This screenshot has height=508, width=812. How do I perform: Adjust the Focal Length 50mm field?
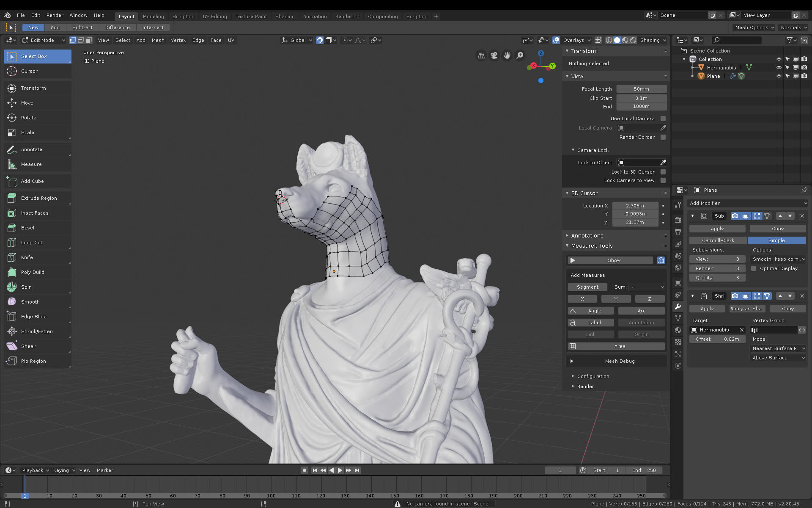(x=641, y=89)
